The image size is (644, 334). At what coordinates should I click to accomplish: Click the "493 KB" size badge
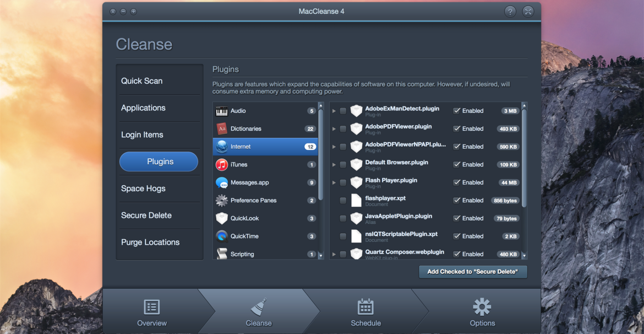[x=507, y=129]
